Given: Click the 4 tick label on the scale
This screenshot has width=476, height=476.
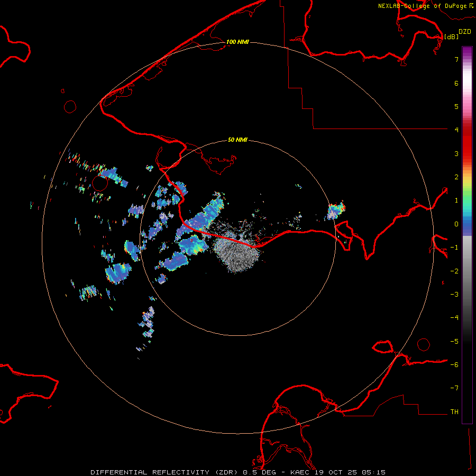Looking at the screenshot, I should 456,130.
